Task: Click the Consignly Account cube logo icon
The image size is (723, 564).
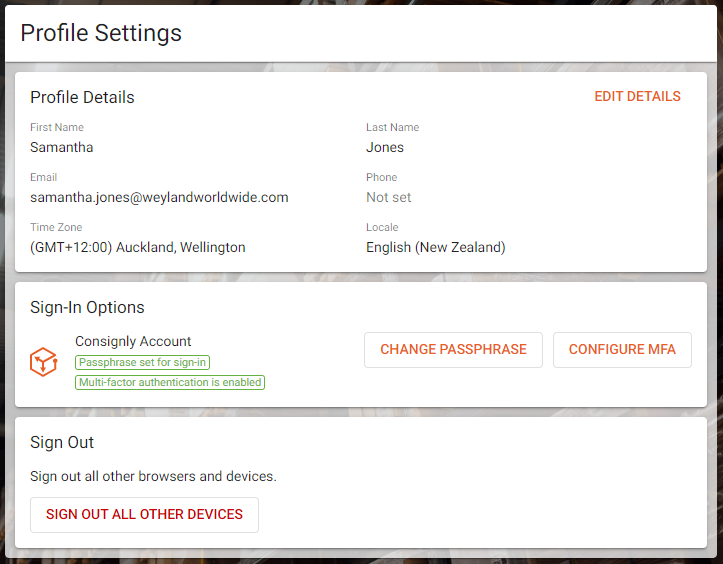Action: pyautogui.click(x=43, y=362)
